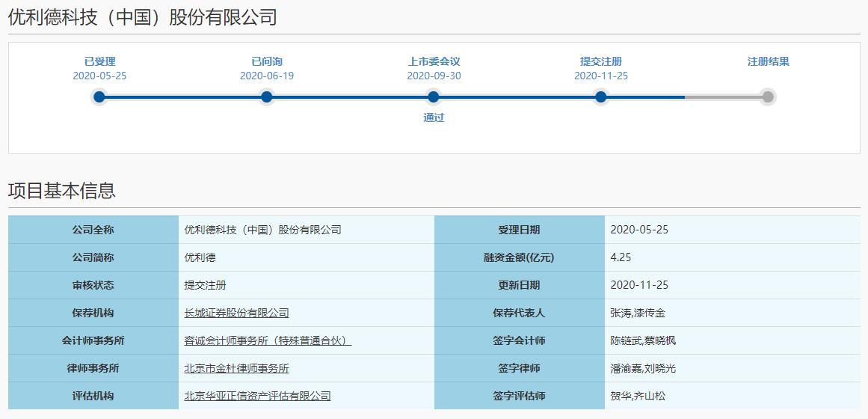Click the 通过 result text under the timeline

pyautogui.click(x=434, y=117)
